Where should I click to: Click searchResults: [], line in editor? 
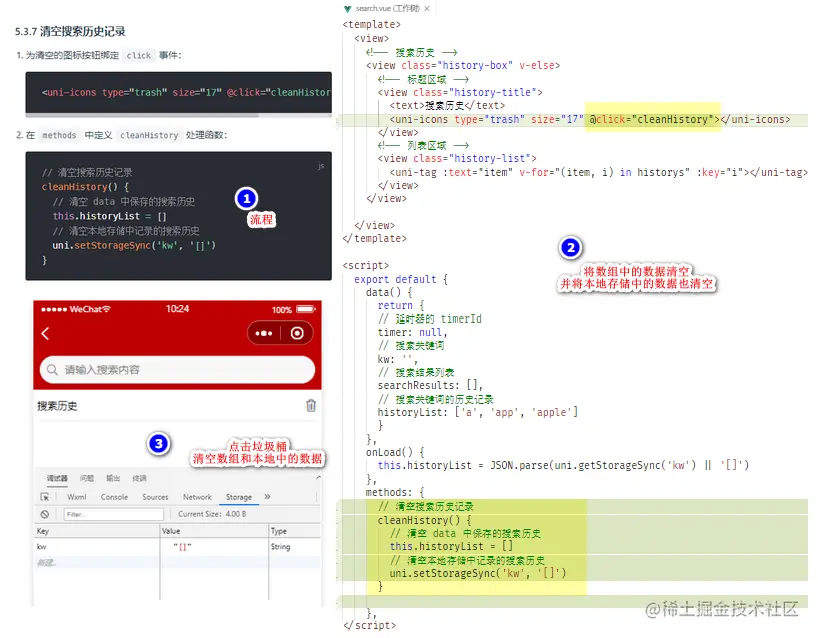point(430,386)
